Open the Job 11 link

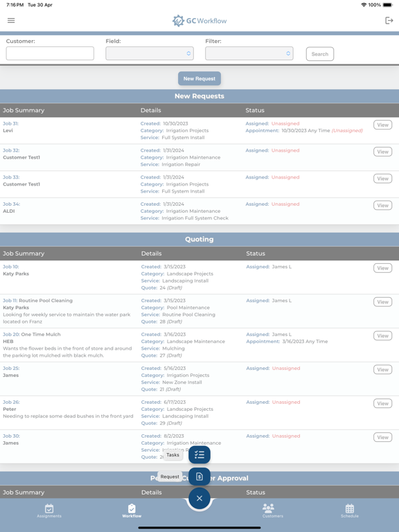pyautogui.click(x=10, y=301)
